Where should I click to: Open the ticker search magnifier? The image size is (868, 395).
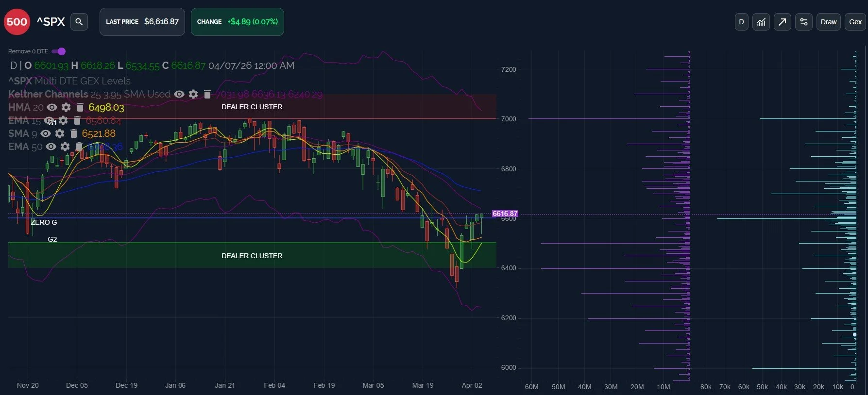(79, 22)
